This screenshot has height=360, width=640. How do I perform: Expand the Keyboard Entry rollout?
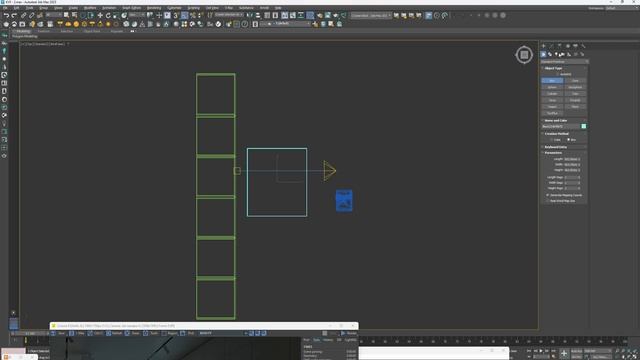564,147
